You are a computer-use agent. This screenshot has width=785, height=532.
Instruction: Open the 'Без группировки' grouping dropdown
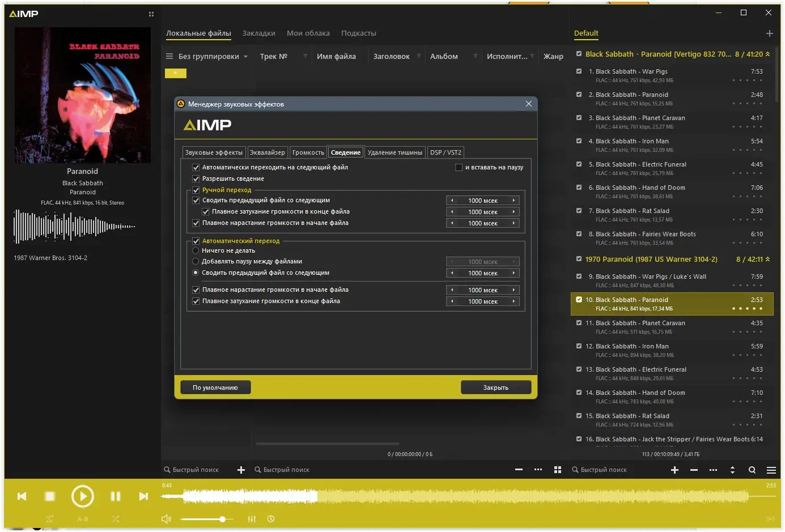click(213, 56)
